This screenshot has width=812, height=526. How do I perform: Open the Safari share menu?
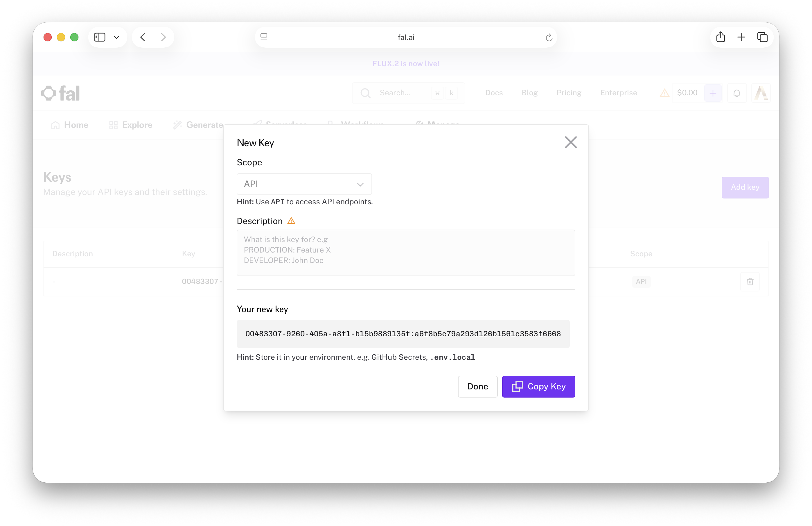point(720,37)
